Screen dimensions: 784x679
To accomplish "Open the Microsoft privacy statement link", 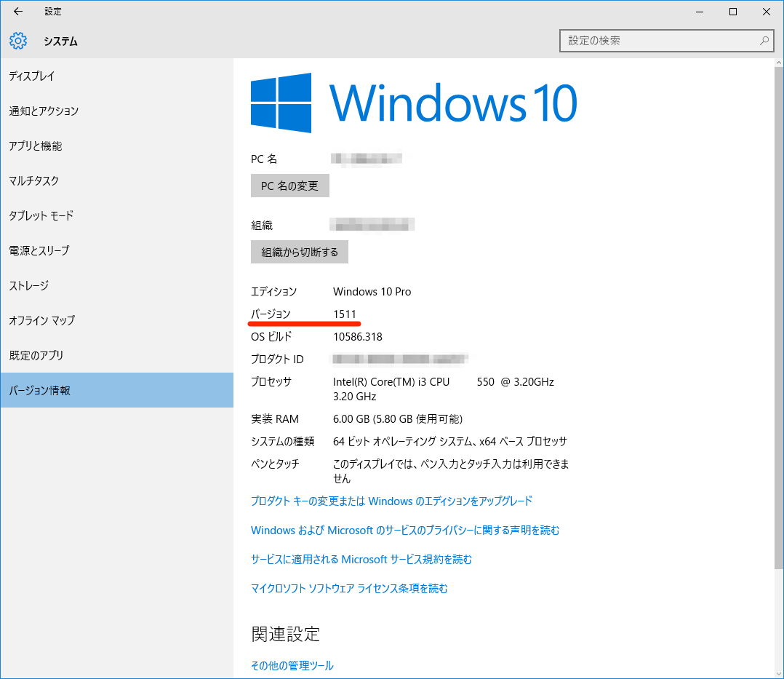I will tap(405, 531).
